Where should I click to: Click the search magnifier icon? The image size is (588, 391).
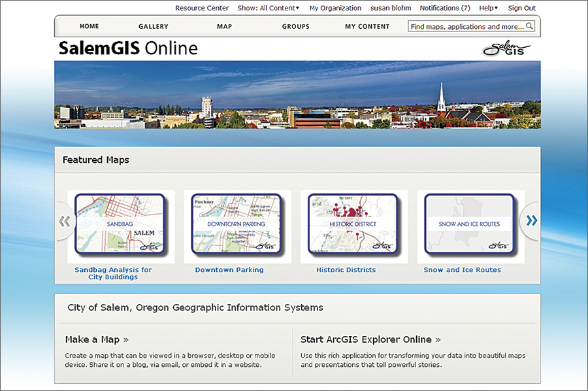(x=529, y=26)
